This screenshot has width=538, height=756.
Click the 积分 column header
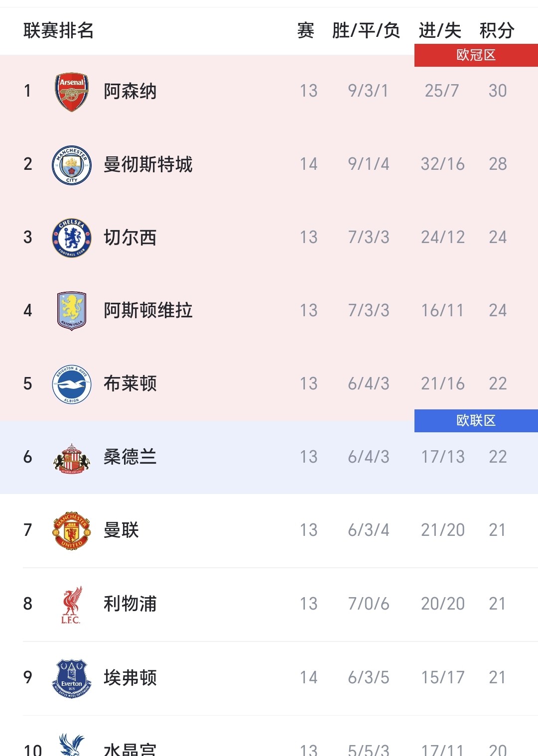coord(497,30)
